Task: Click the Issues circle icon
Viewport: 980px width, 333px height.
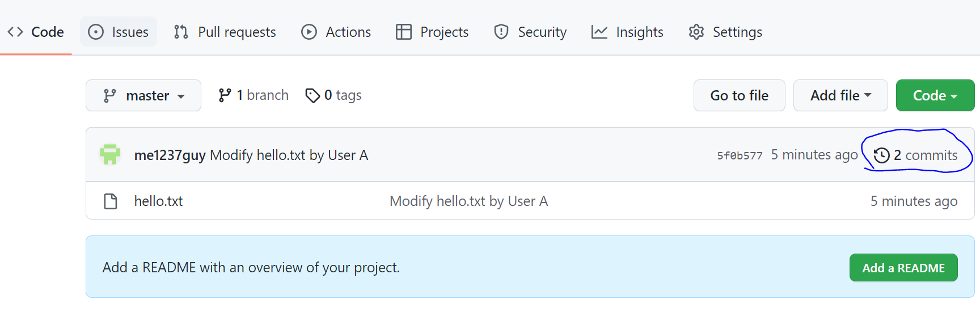Action: 96,32
